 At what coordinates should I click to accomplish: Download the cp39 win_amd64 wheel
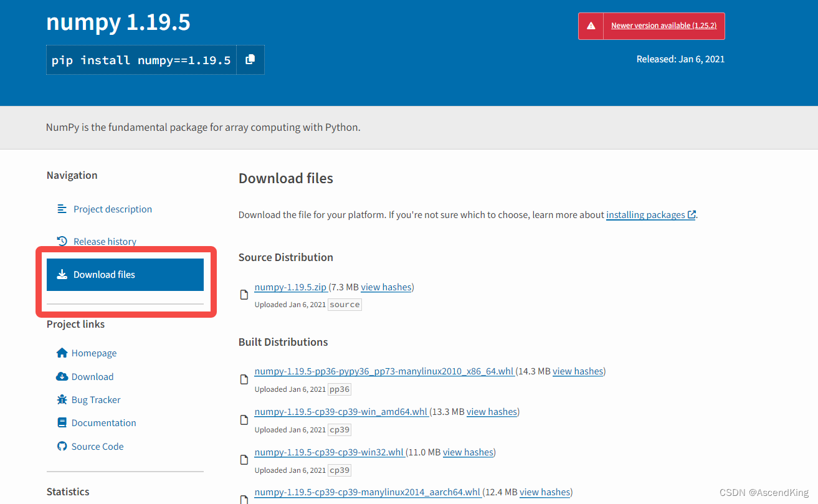pyautogui.click(x=341, y=412)
